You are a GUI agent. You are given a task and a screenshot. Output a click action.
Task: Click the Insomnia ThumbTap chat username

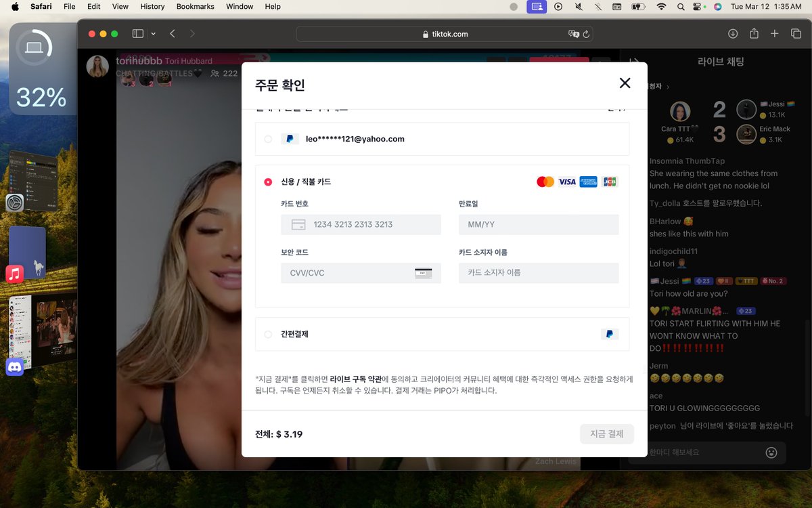(687, 161)
